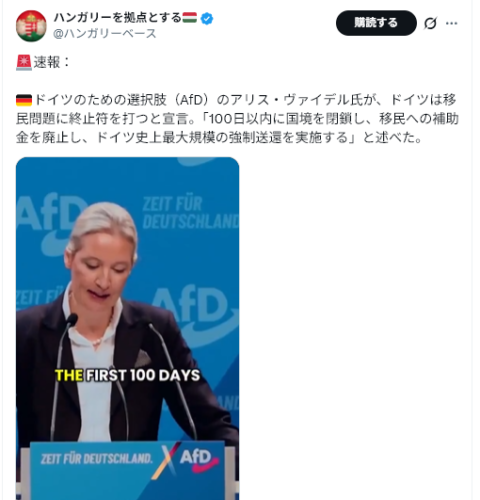Click the Hungarian flag emoji in name
This screenshot has width=480, height=500.
[x=190, y=18]
